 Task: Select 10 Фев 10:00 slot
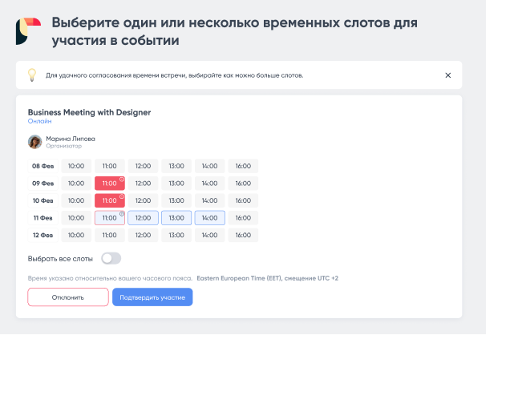pyautogui.click(x=76, y=200)
